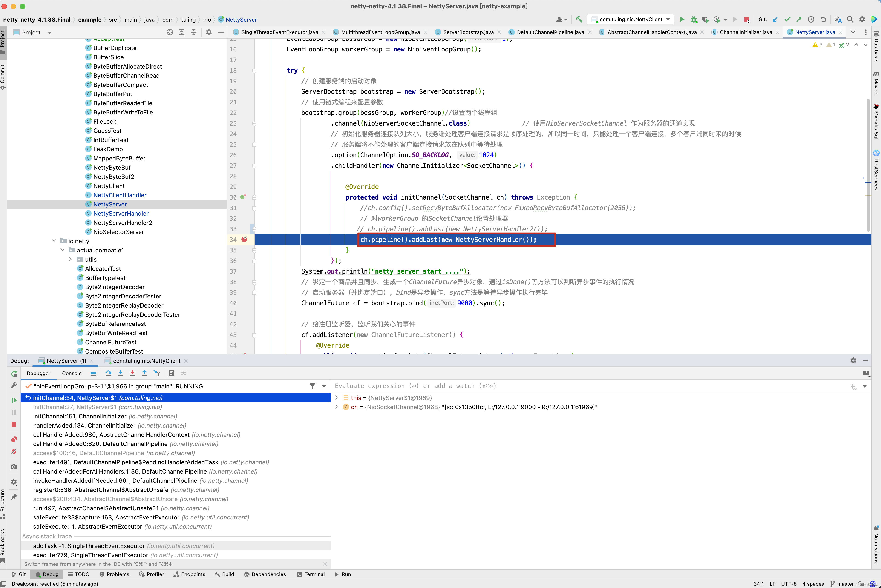The image size is (881, 588).
Task: Stop the debug session with the red square
Action: 14,424
